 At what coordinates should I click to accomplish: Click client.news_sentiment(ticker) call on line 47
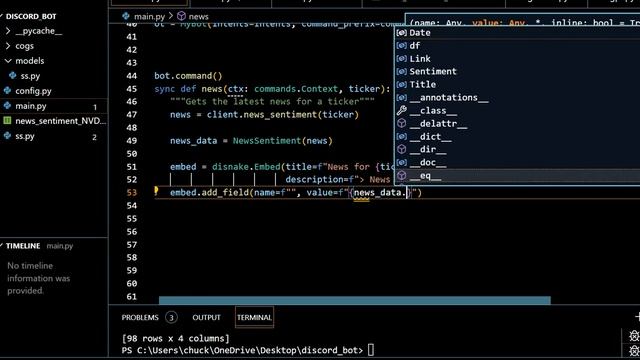(x=282, y=115)
